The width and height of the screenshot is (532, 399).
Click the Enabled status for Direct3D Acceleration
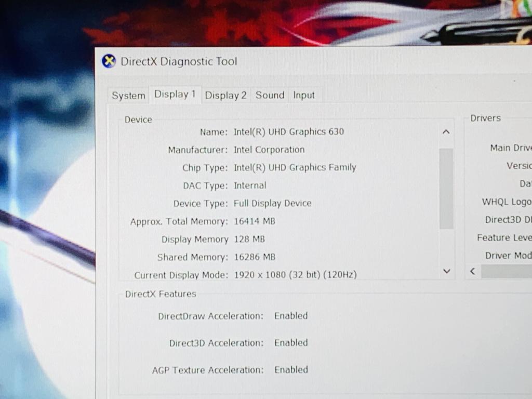point(291,343)
